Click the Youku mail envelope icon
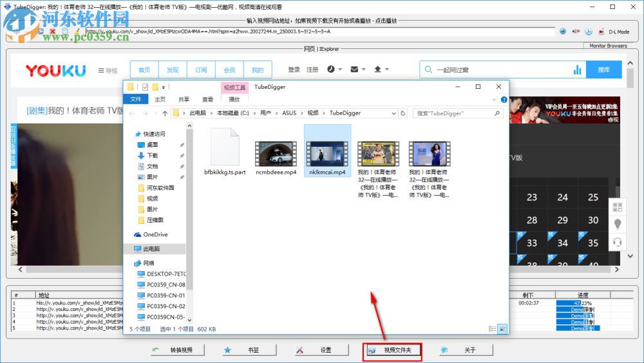 tap(354, 70)
